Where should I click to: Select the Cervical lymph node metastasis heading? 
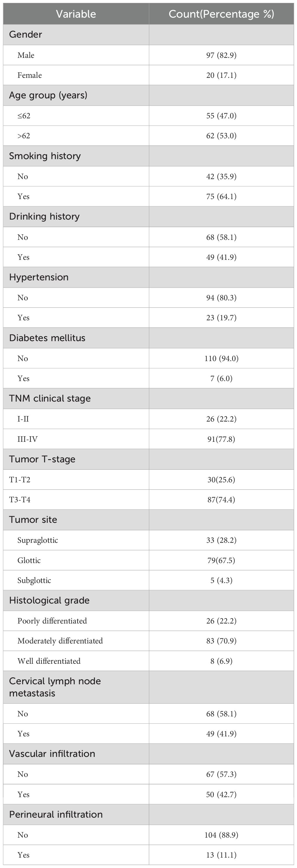coord(55,687)
